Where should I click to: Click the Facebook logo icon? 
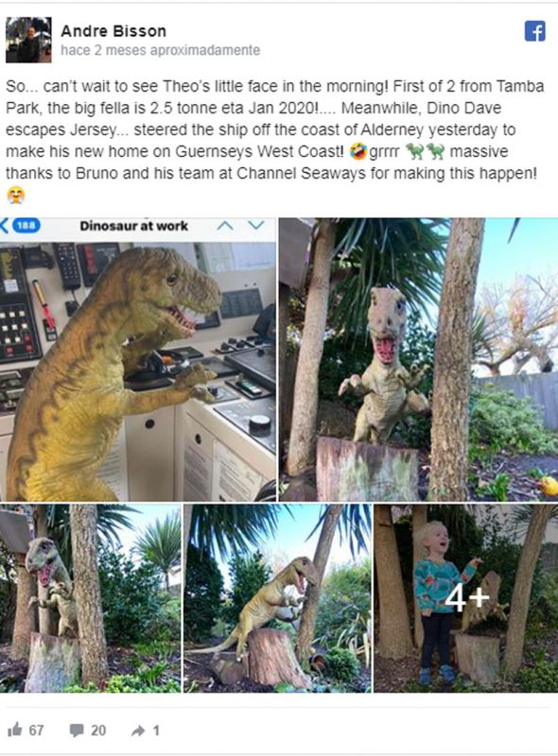(535, 31)
